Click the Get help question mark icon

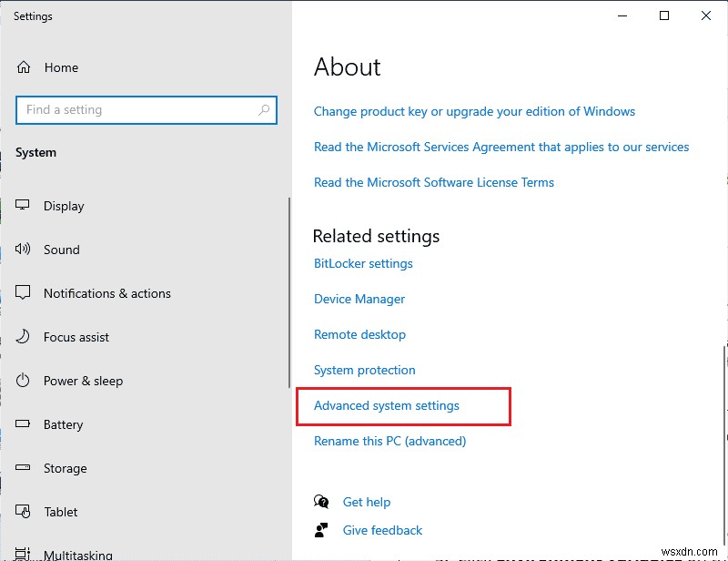(321, 501)
